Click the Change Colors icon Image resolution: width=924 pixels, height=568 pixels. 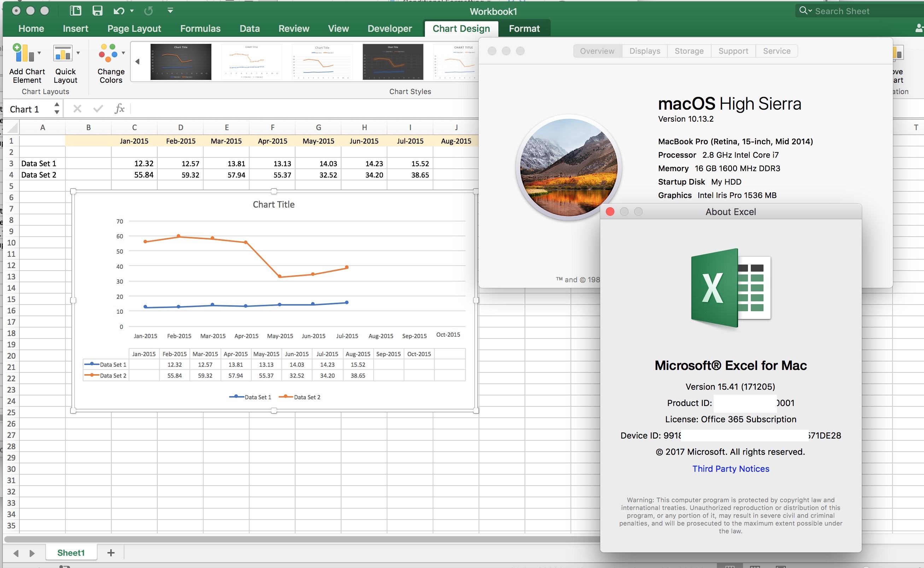[x=108, y=53]
